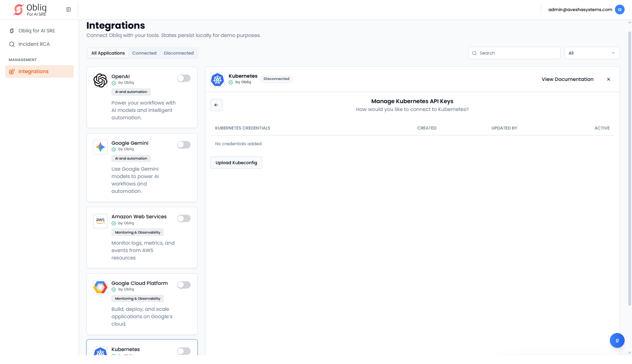Click the integrations Search field
This screenshot has width=632, height=364.
(514, 53)
